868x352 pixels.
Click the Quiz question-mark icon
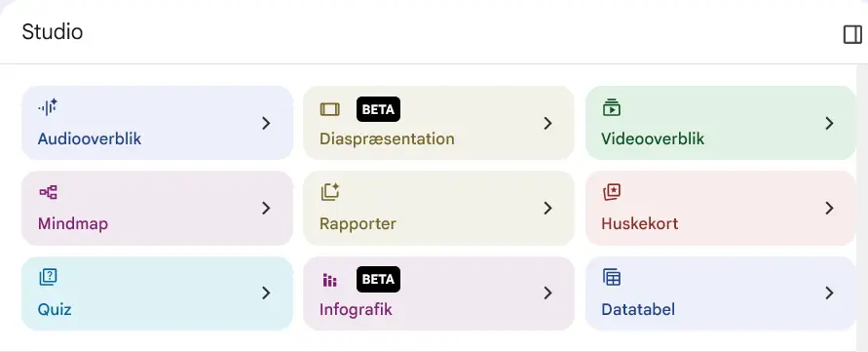coord(48,277)
